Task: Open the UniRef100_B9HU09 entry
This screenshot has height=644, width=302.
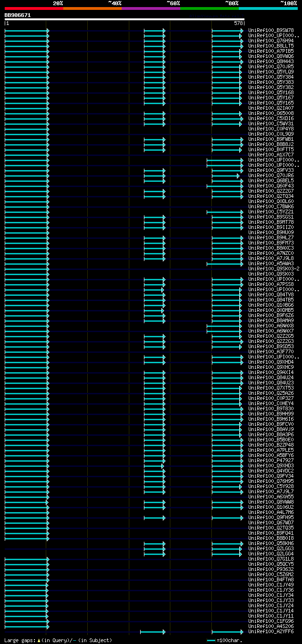Action: (x=271, y=233)
